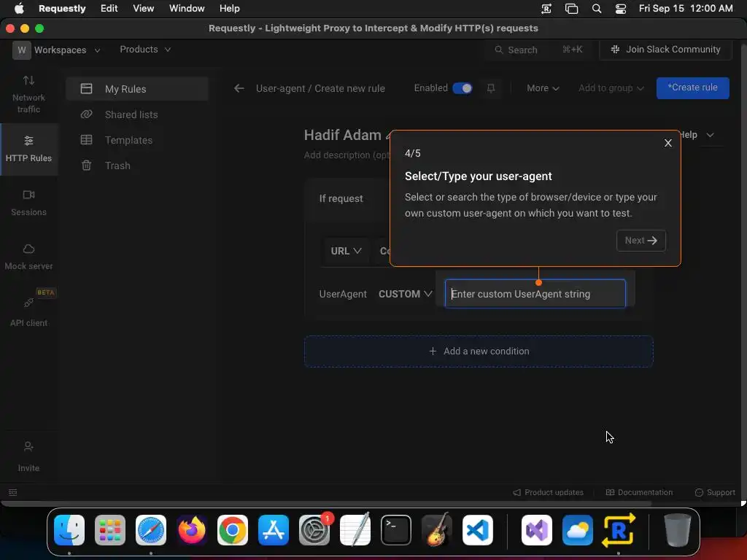The height and width of the screenshot is (560, 747).
Task: Open Finder from the dock
Action: click(69, 530)
